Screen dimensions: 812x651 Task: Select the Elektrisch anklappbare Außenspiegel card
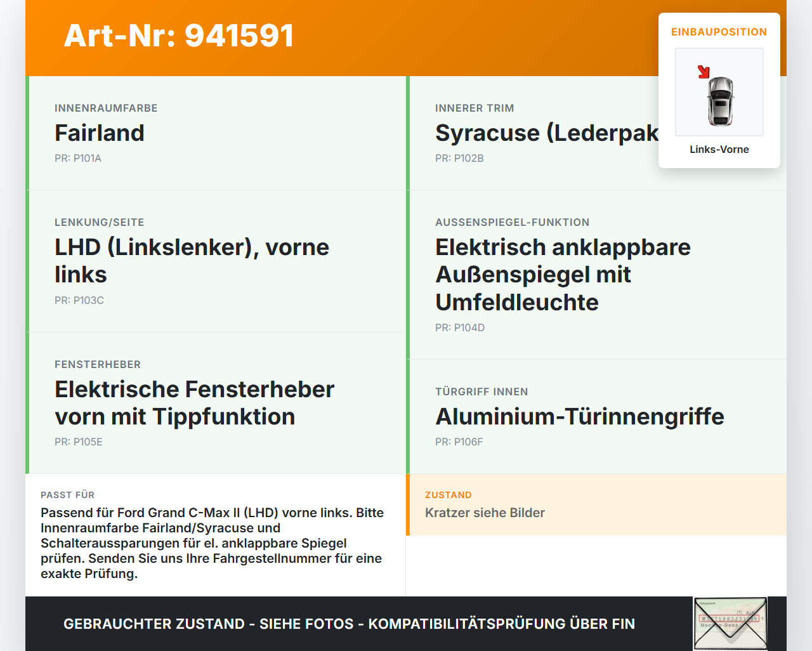click(596, 275)
